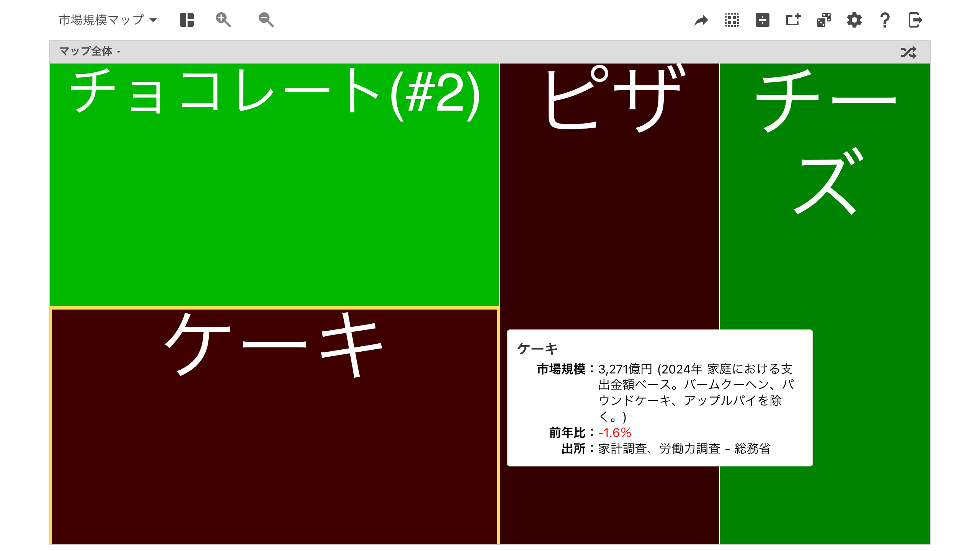The image size is (980, 551).
Task: Zoom out with the magnifier minus icon
Action: (x=266, y=20)
